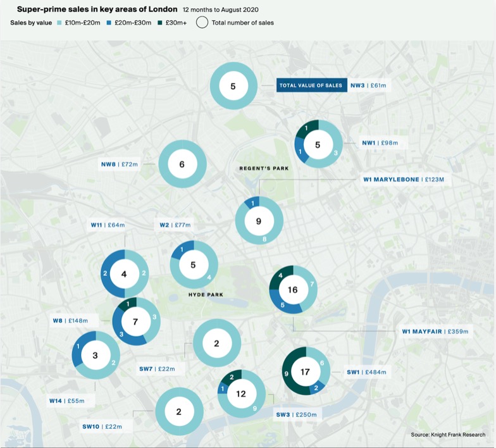Click the Source: Knight Frank Research text
Viewport: 496px width, 448px height.
coord(448,435)
